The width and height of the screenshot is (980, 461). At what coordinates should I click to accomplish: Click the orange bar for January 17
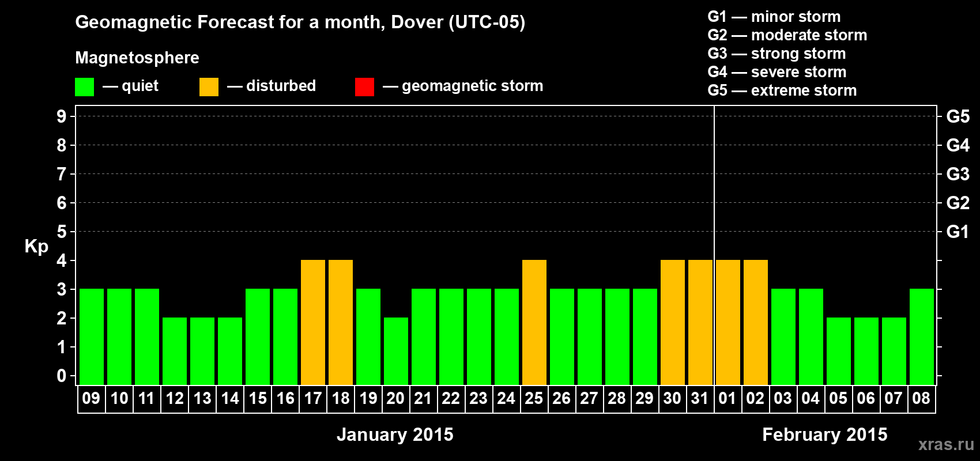point(313,322)
